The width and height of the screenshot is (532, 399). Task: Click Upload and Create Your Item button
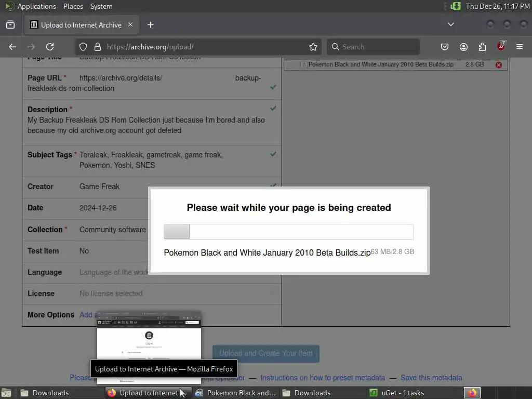point(266,353)
